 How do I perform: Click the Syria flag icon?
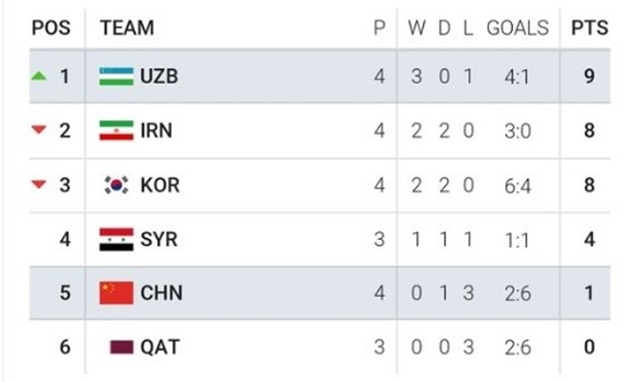(x=116, y=239)
